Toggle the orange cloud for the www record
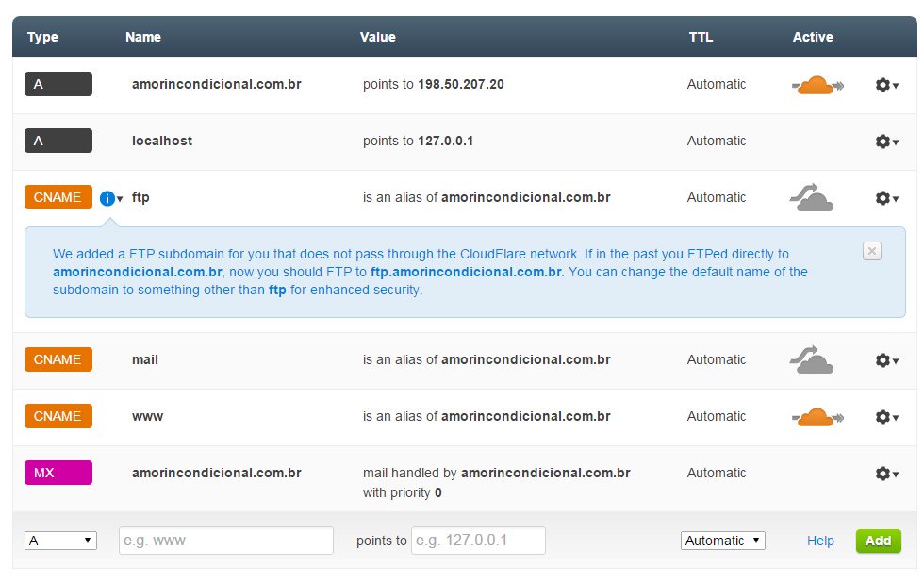Image resolution: width=924 pixels, height=583 pixels. click(x=817, y=417)
